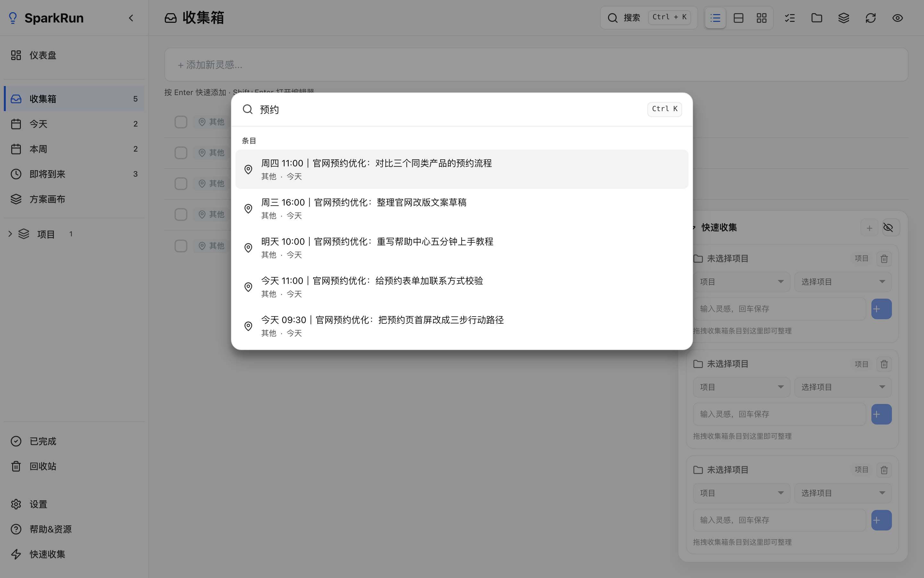Open 方案画布 canvas in sidebar
Screen dimensions: 924x578
74,199
